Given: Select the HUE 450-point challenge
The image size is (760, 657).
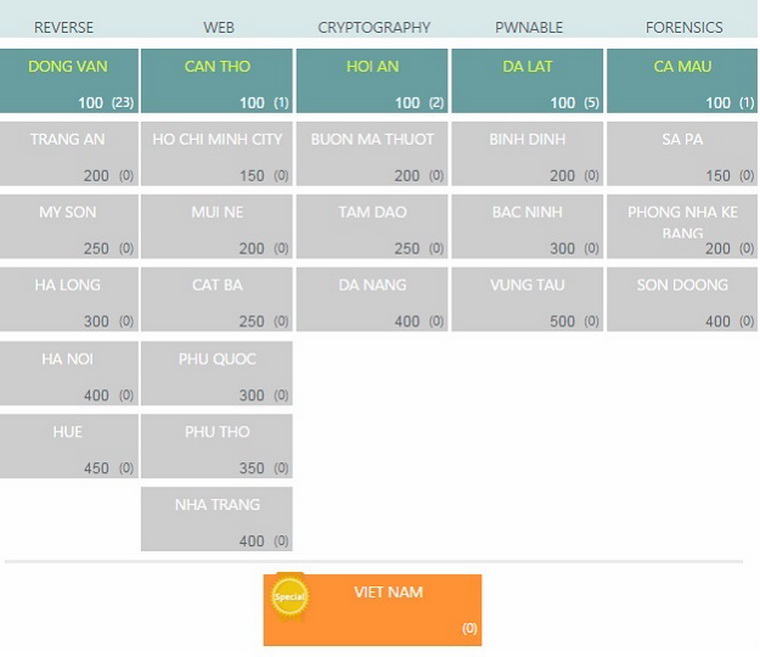Looking at the screenshot, I should click(68, 446).
